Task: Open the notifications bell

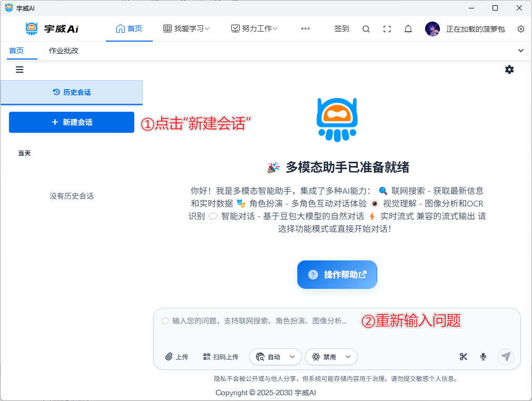Action: 408,29
